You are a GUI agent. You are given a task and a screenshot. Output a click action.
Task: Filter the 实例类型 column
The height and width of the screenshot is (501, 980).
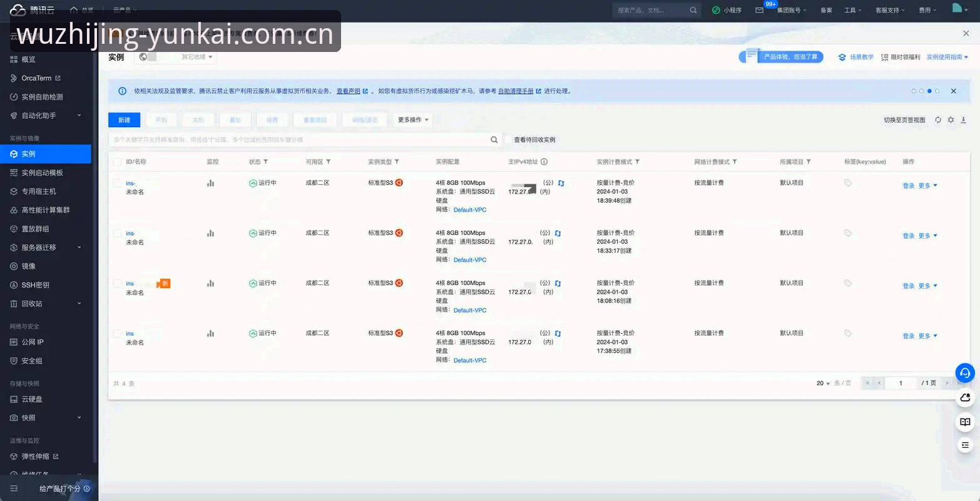pyautogui.click(x=397, y=162)
